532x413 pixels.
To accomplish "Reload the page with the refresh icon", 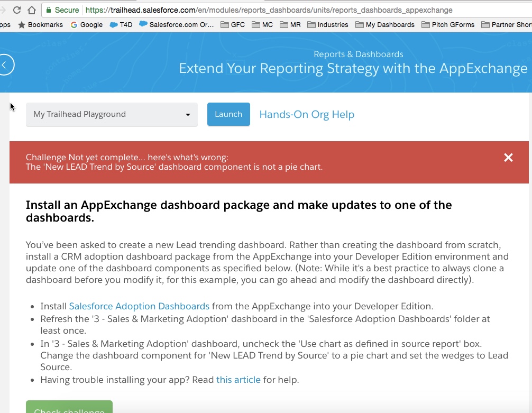I will pyautogui.click(x=16, y=10).
